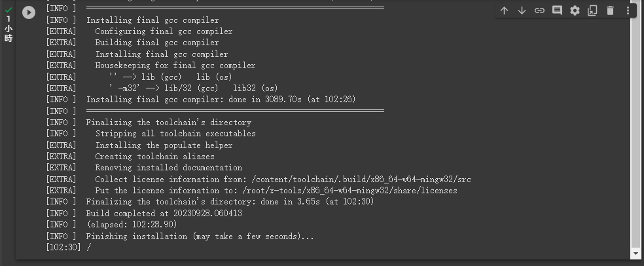The height and width of the screenshot is (266, 644).
Task: Click the "Build completed at 20230928.060413" line
Action: pos(164,214)
